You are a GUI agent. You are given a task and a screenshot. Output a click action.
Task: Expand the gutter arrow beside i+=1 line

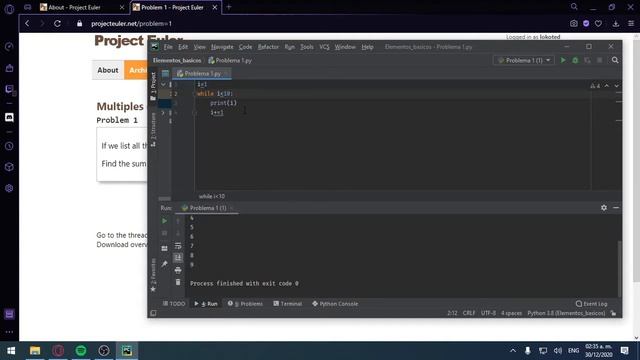pos(163,112)
